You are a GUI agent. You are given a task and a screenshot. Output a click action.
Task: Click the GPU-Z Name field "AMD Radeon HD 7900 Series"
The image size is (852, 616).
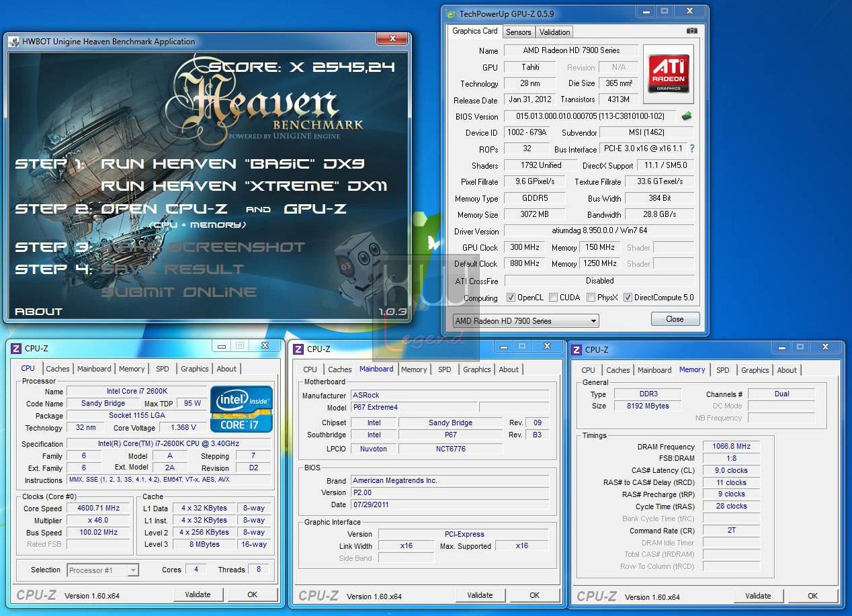[571, 50]
